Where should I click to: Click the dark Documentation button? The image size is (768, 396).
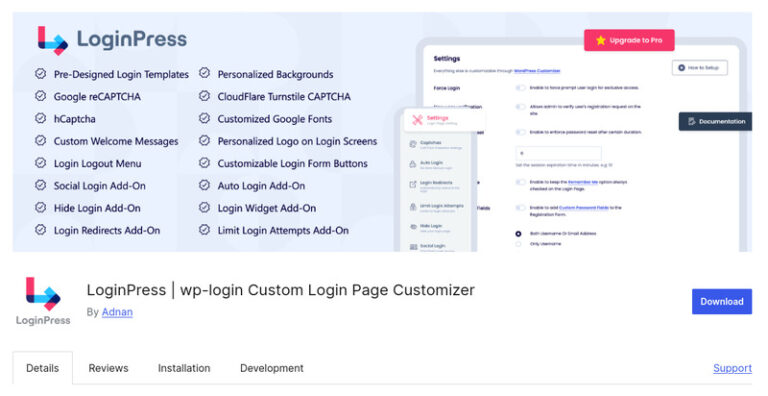(x=715, y=121)
